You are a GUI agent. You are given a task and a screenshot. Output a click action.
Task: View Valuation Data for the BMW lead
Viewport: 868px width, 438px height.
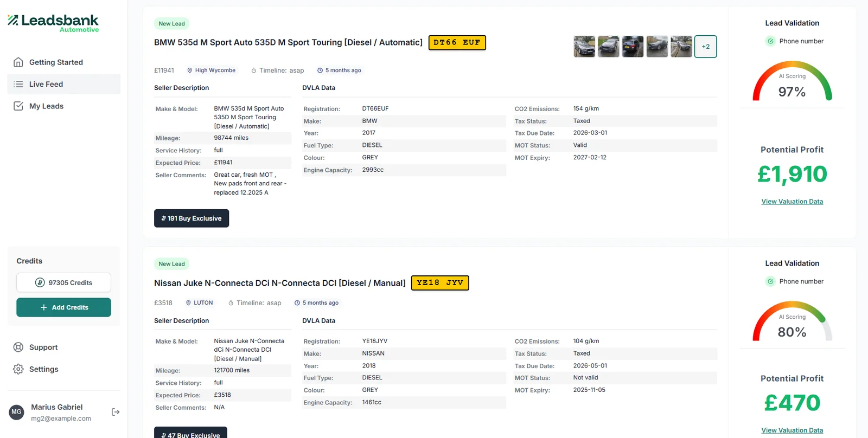(x=792, y=202)
